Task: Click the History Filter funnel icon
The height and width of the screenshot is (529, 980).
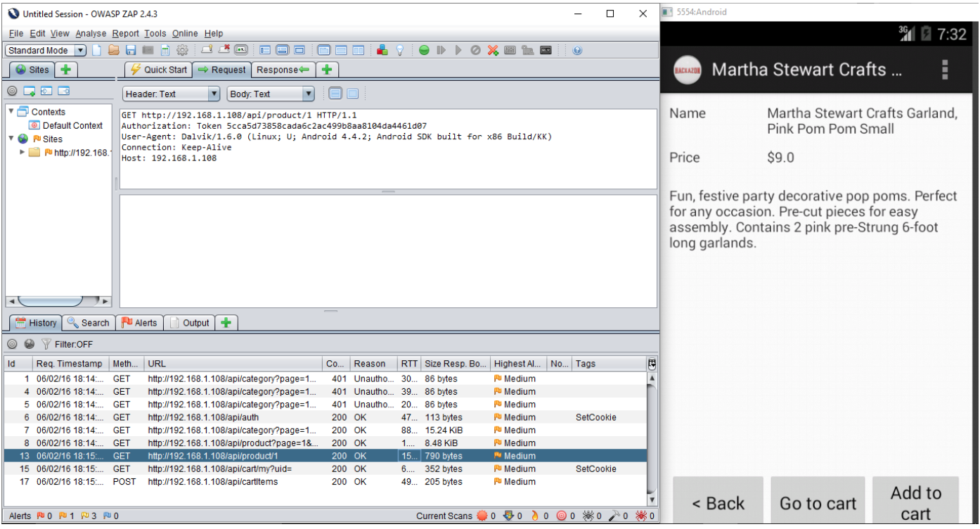Action: [46, 345]
